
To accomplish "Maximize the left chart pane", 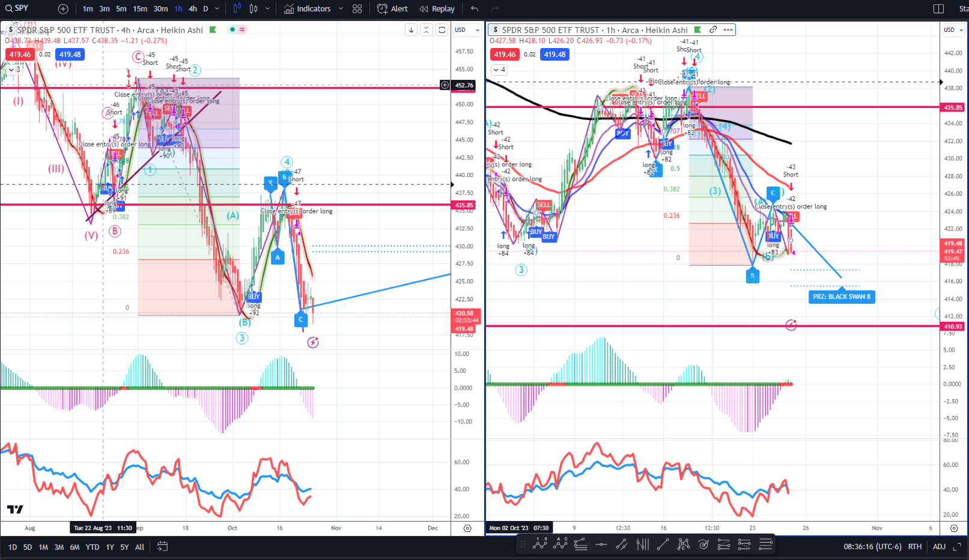I will pos(442,30).
